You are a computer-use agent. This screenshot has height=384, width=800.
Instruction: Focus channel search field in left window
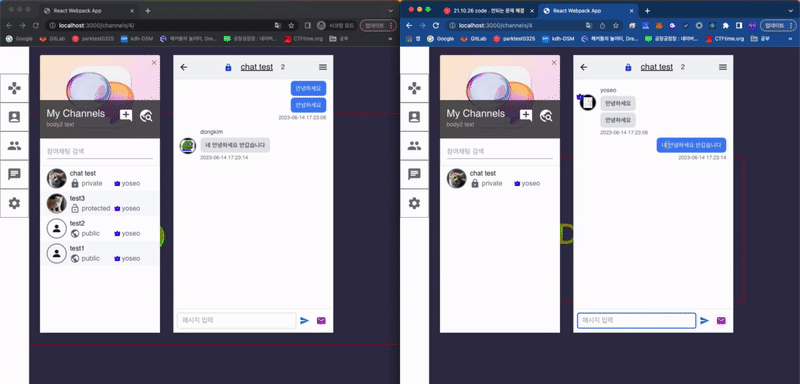pyautogui.click(x=100, y=151)
